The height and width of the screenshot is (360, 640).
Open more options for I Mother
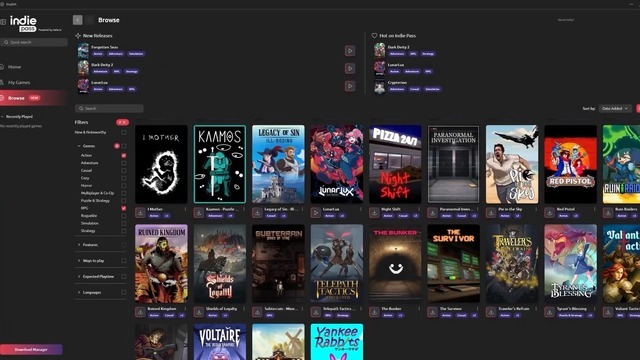coord(185,209)
